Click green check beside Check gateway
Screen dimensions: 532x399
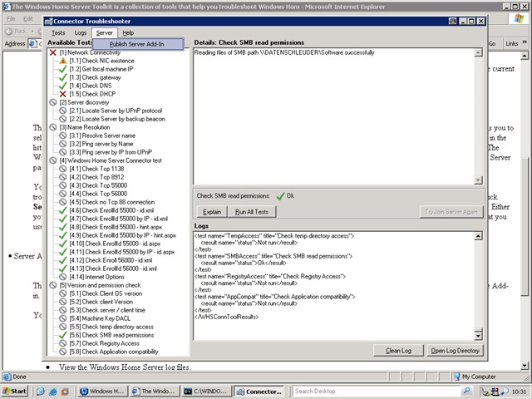click(x=63, y=77)
